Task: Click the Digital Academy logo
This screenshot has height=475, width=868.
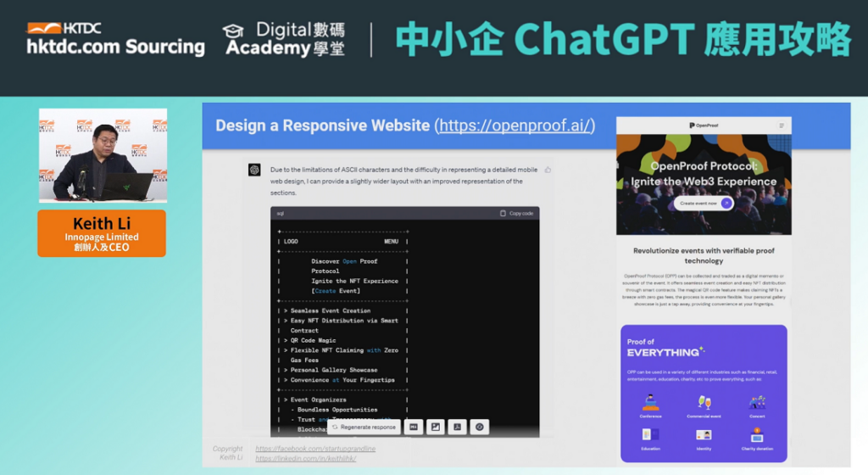Action: coord(284,39)
